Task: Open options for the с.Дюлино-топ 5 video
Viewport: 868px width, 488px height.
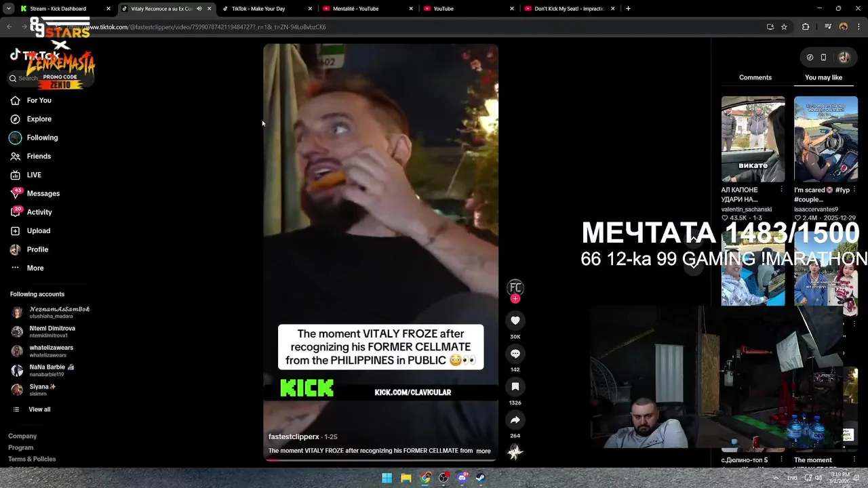Action: click(x=781, y=460)
